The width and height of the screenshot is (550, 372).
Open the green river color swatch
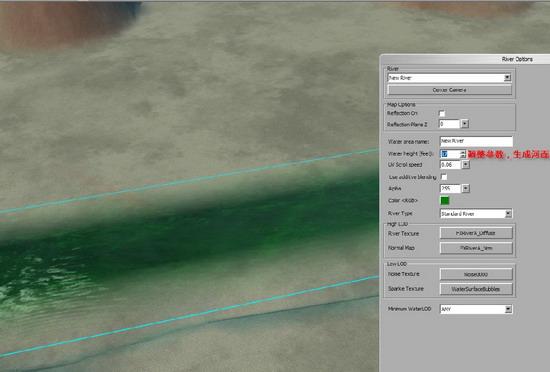coord(444,201)
